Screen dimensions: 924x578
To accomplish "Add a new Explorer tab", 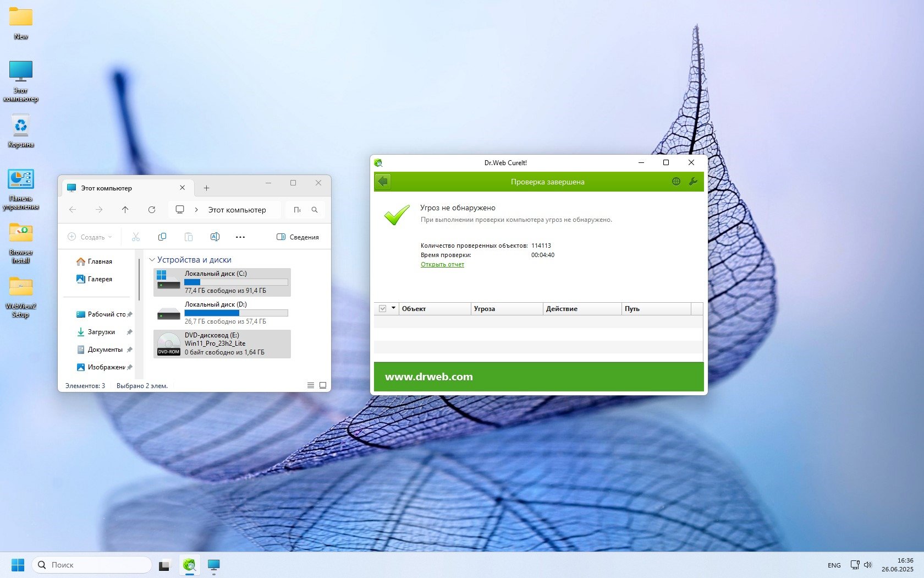I will pos(207,188).
